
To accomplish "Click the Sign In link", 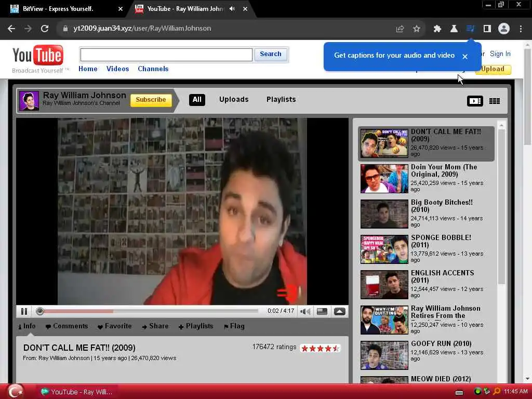I will (x=500, y=54).
